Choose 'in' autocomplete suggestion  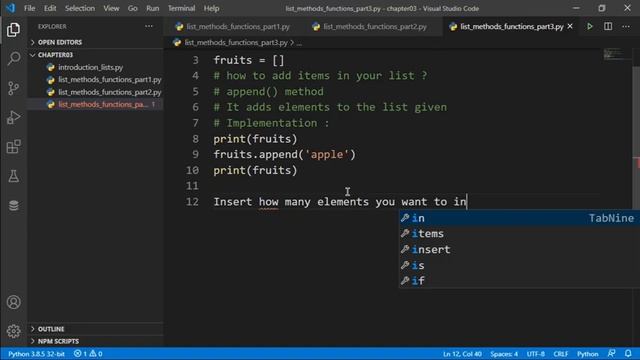(519, 218)
